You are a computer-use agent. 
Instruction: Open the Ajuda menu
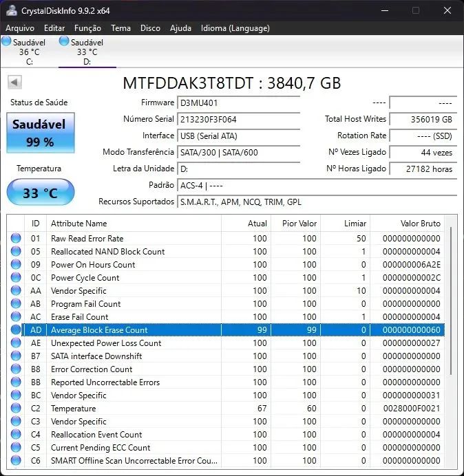tap(180, 28)
